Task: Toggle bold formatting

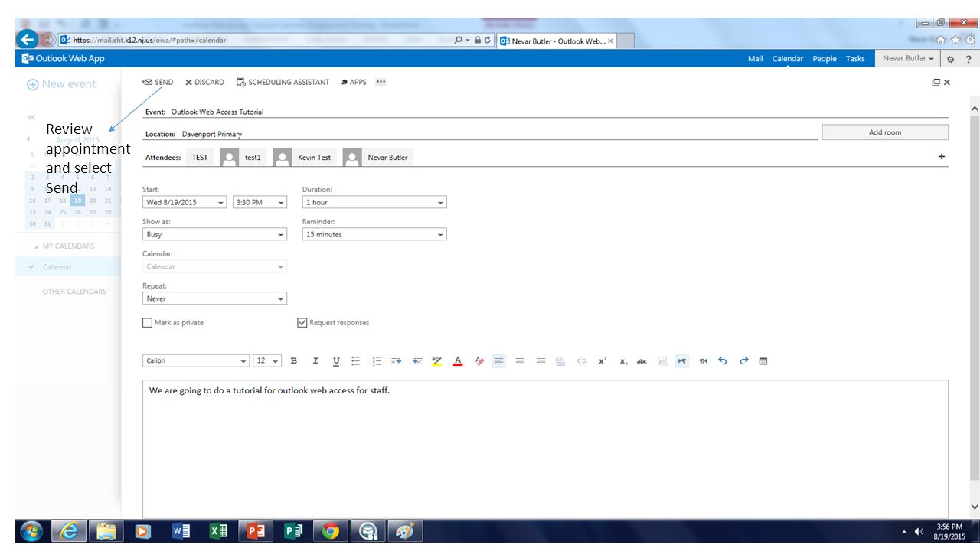Action: pyautogui.click(x=294, y=361)
